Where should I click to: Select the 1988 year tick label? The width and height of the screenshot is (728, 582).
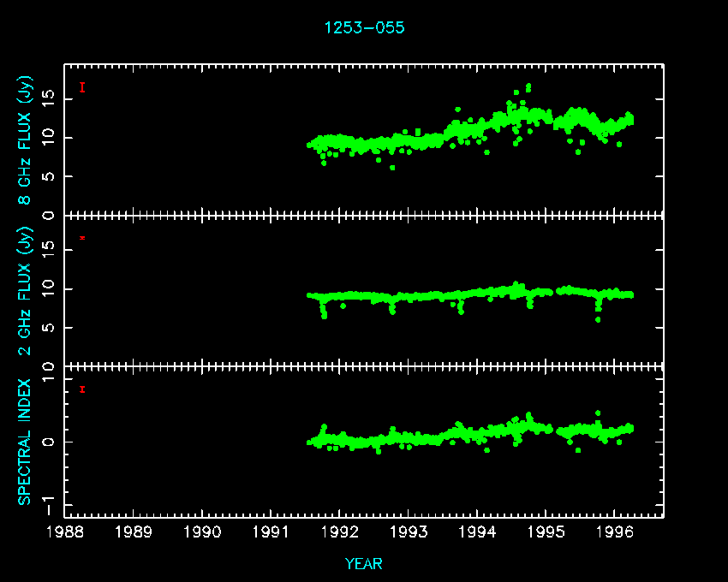click(66, 532)
